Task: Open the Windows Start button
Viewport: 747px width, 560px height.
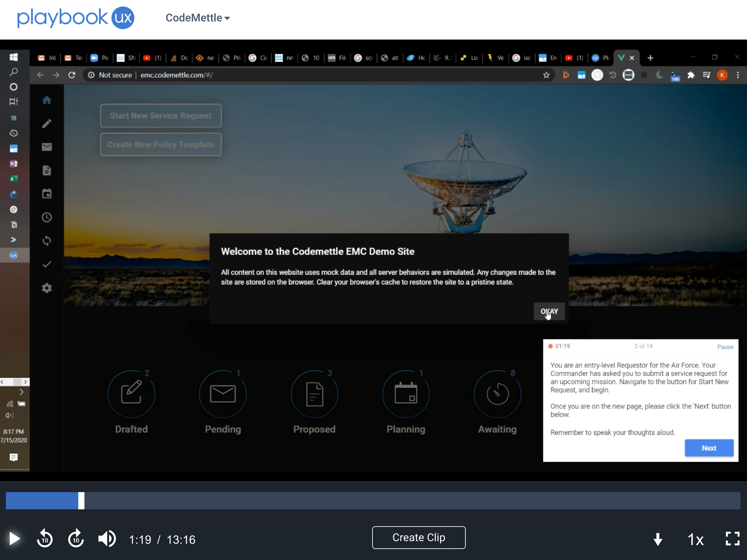Action: (x=14, y=57)
